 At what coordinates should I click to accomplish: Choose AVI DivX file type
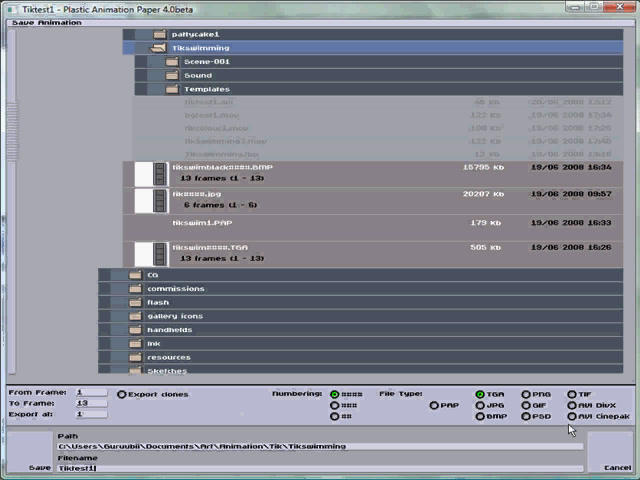(x=572, y=405)
